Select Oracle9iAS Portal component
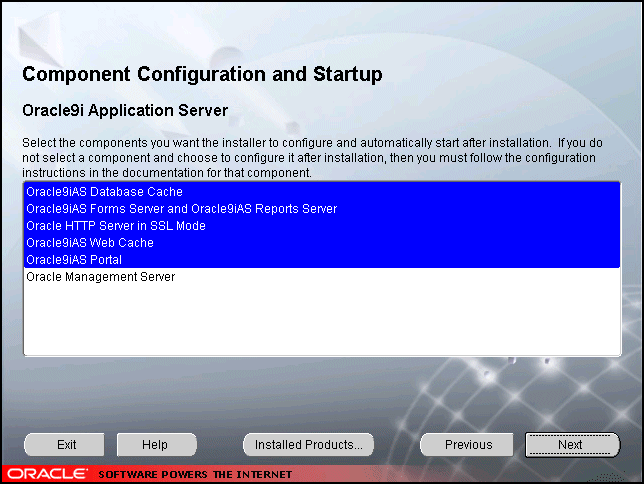The width and height of the screenshot is (644, 484). (x=322, y=260)
